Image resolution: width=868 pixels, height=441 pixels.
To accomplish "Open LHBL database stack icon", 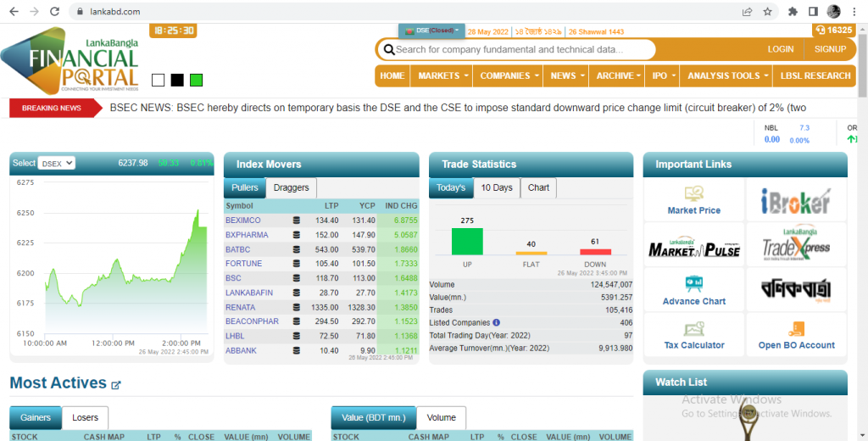I will click(x=296, y=337).
